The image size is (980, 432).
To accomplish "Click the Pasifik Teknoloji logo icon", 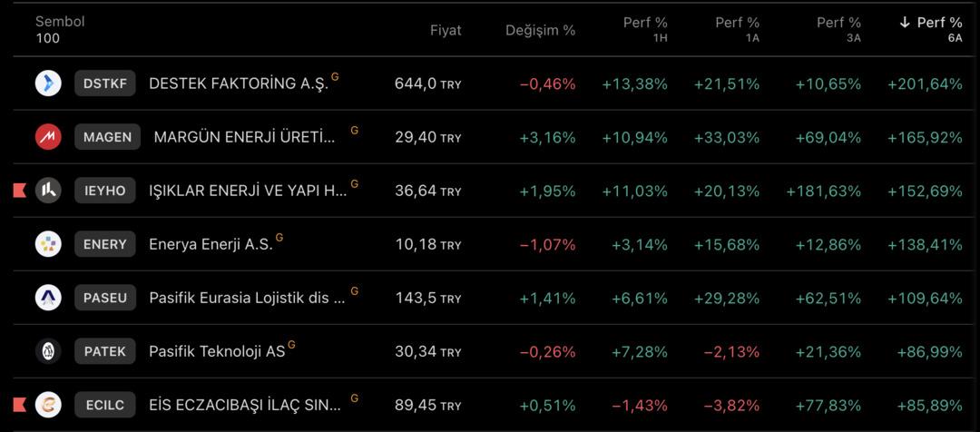I will (x=48, y=351).
